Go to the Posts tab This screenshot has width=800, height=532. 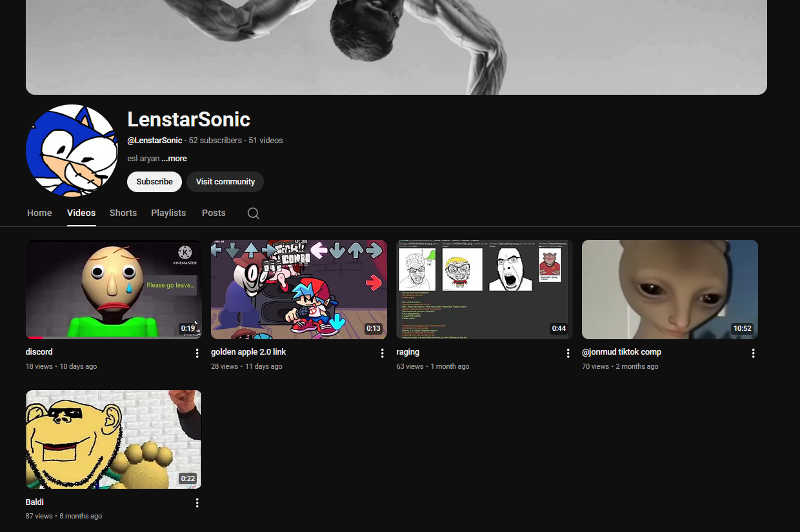214,213
